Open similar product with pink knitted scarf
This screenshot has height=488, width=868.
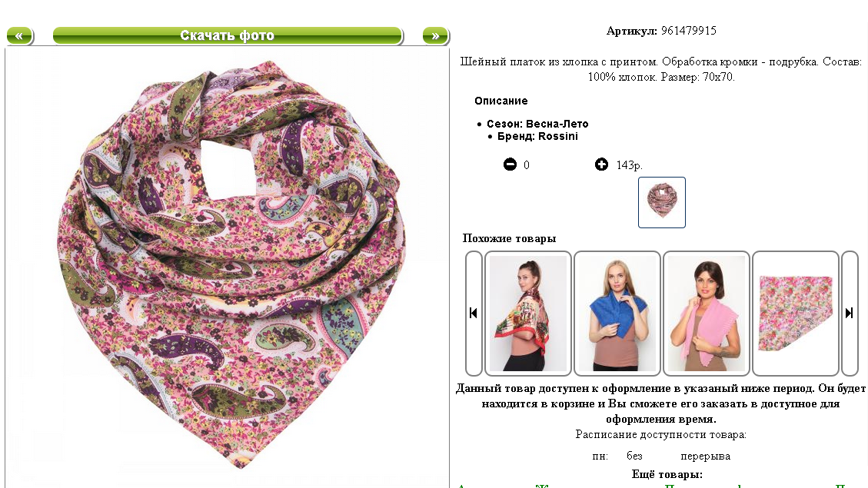click(x=707, y=313)
